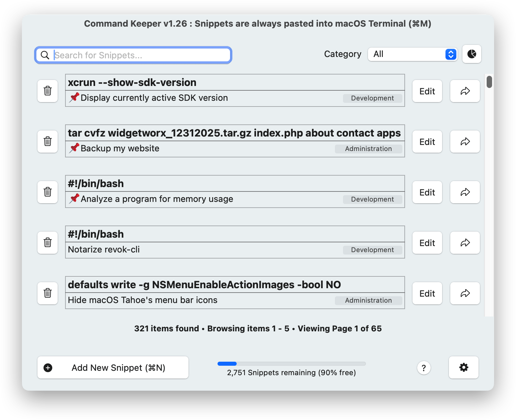Open the Category dropdown

(412, 54)
